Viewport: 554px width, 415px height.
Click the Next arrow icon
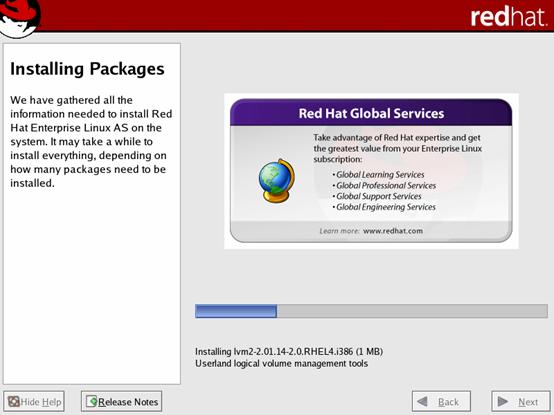click(503, 402)
